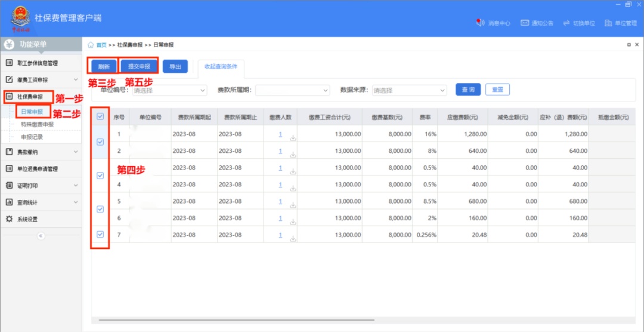Click the 费款所属期起 column header

click(x=194, y=117)
